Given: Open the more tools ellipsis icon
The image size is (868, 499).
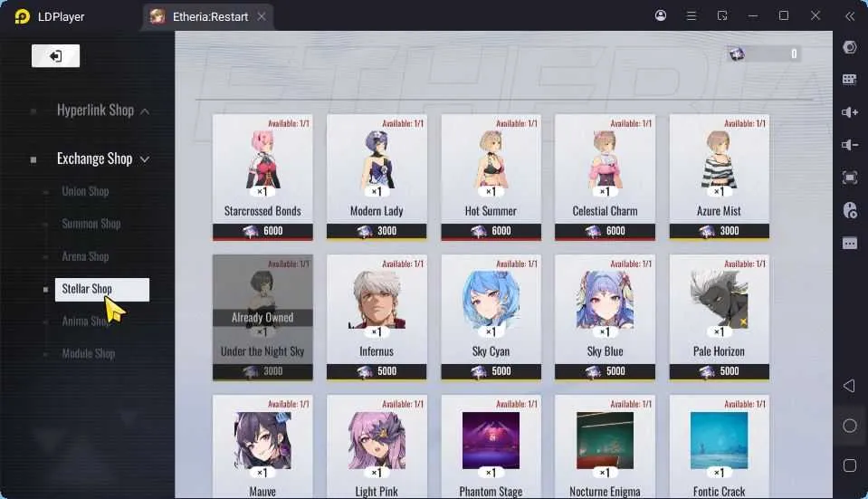Looking at the screenshot, I should coord(850,243).
